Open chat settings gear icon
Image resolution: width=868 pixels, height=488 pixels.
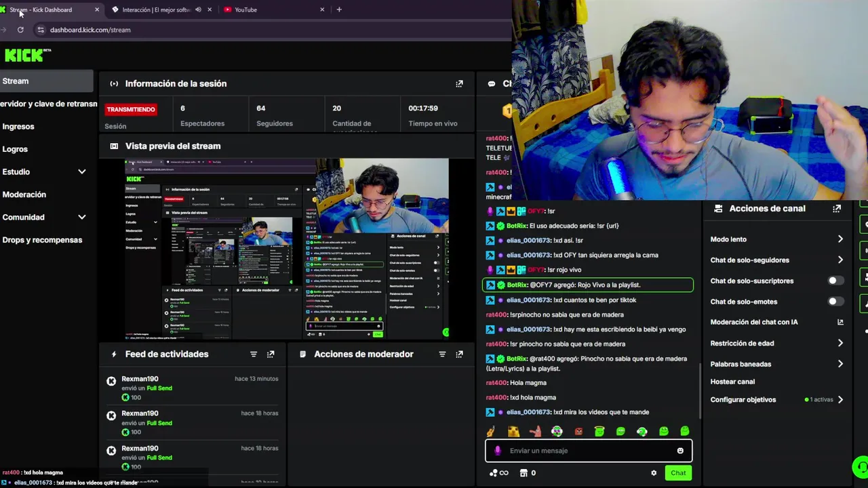(x=654, y=473)
